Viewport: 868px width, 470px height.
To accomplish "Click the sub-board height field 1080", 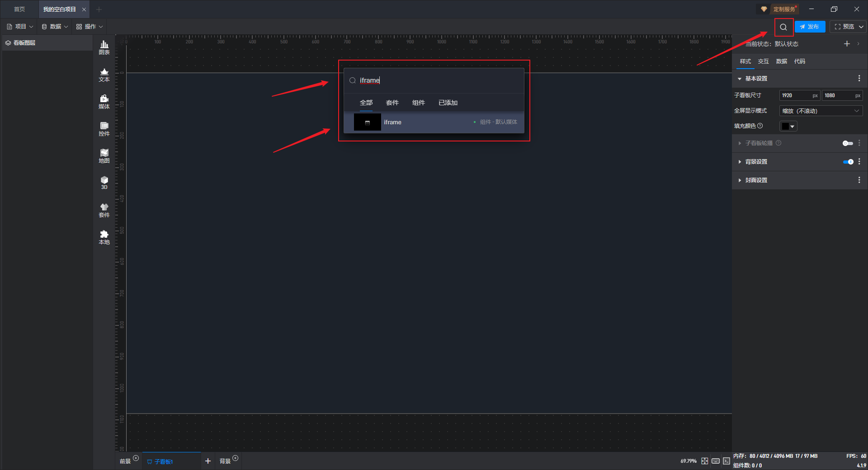I will click(x=842, y=95).
